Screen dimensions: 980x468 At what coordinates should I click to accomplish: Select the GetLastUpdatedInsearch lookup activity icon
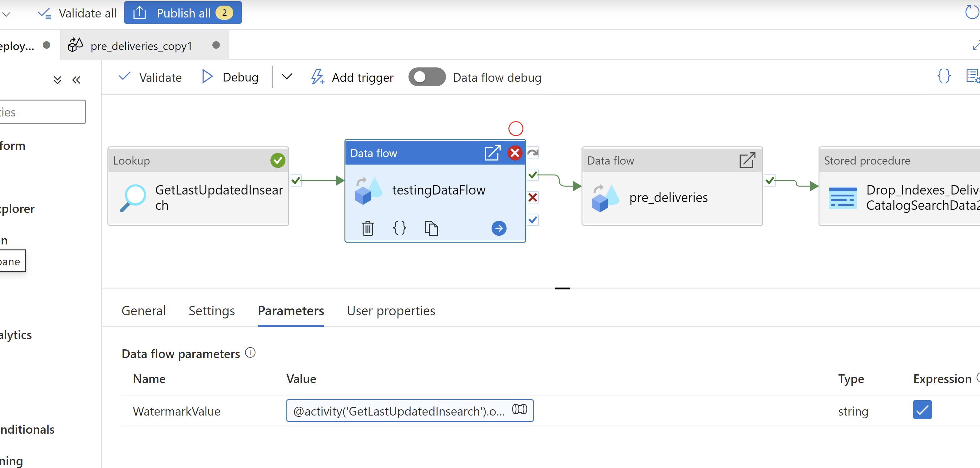coord(133,198)
